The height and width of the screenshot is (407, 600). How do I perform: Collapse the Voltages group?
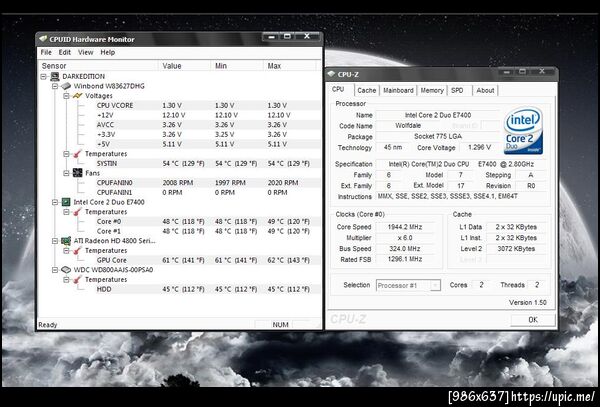tap(66, 96)
